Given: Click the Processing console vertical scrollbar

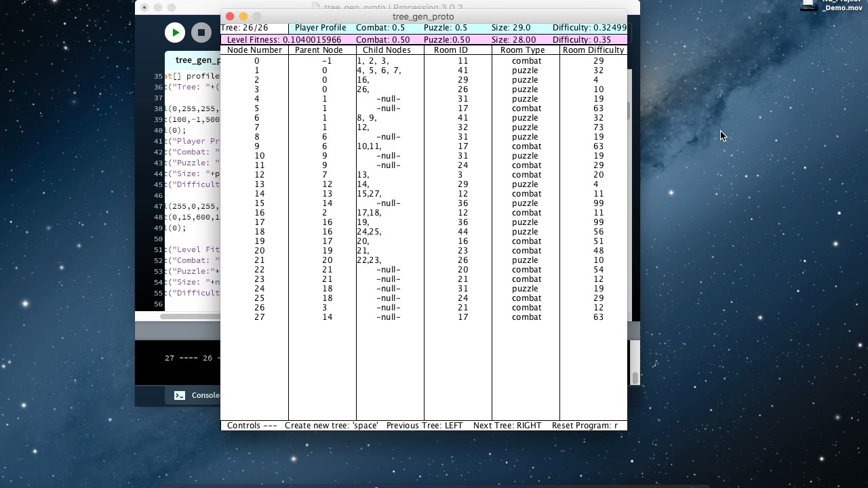Looking at the screenshot, I should click(635, 363).
